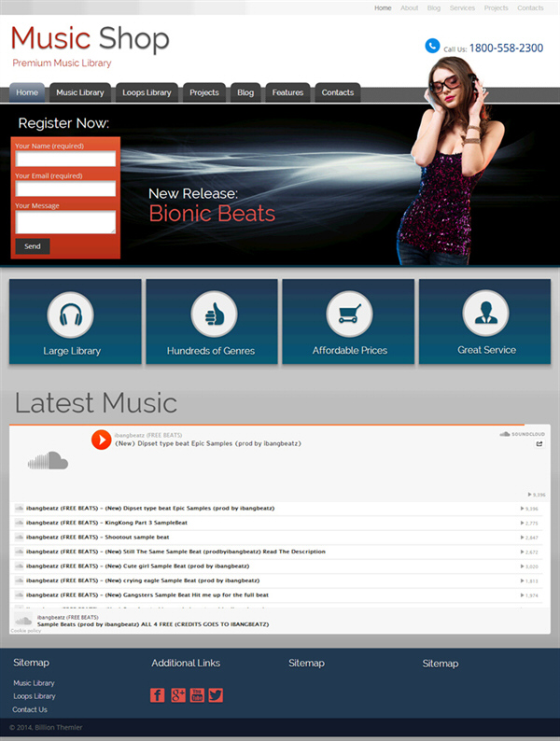Click the person Great Service icon

[x=485, y=314]
